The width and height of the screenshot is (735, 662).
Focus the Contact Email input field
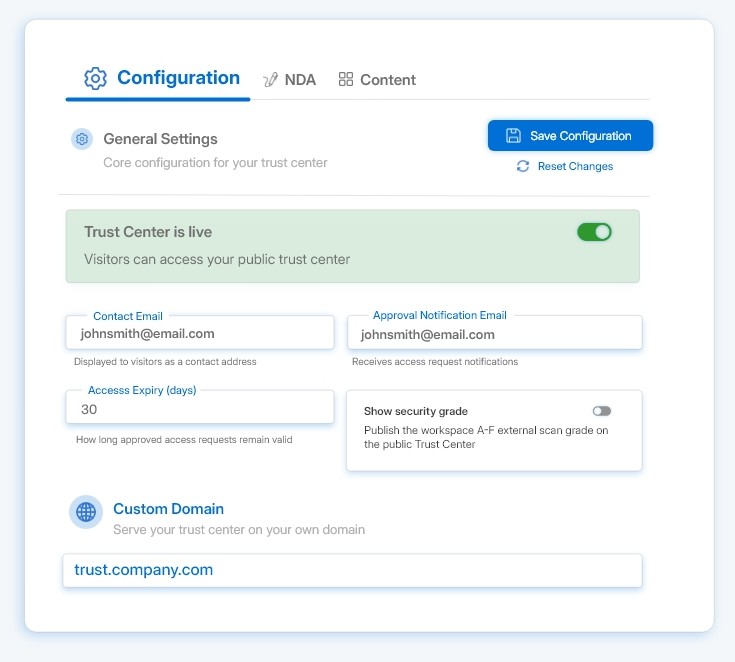(200, 332)
